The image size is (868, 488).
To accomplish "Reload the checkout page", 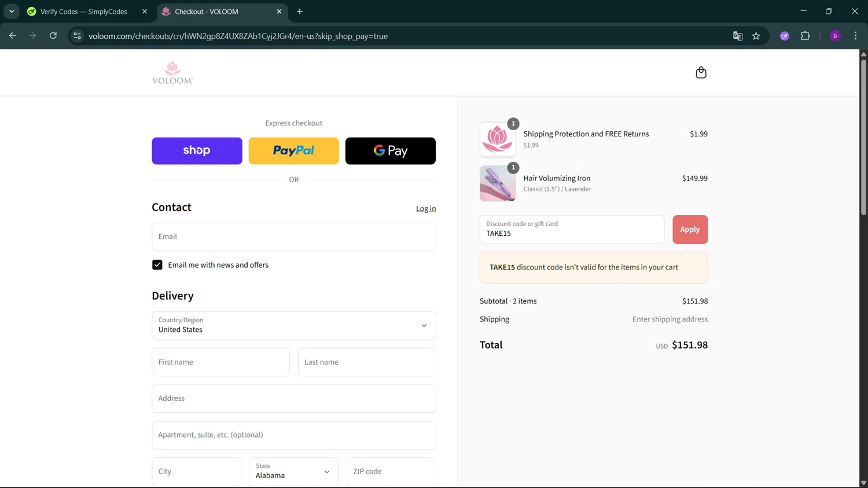I will [x=53, y=36].
